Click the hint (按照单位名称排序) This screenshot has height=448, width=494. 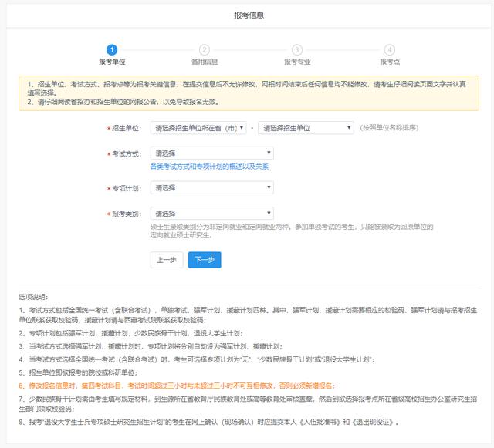click(x=389, y=127)
